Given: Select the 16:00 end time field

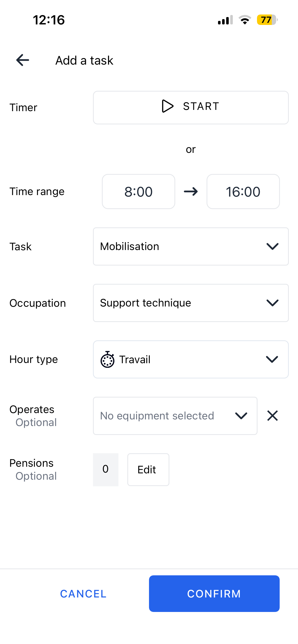Looking at the screenshot, I should (x=243, y=192).
